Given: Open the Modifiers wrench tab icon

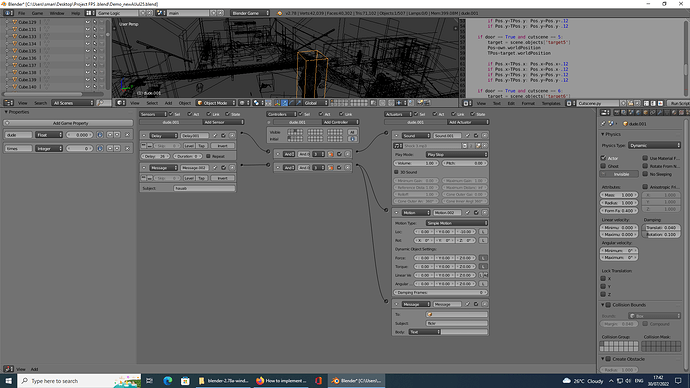Looking at the screenshot, I should pyautogui.click(x=660, y=112).
